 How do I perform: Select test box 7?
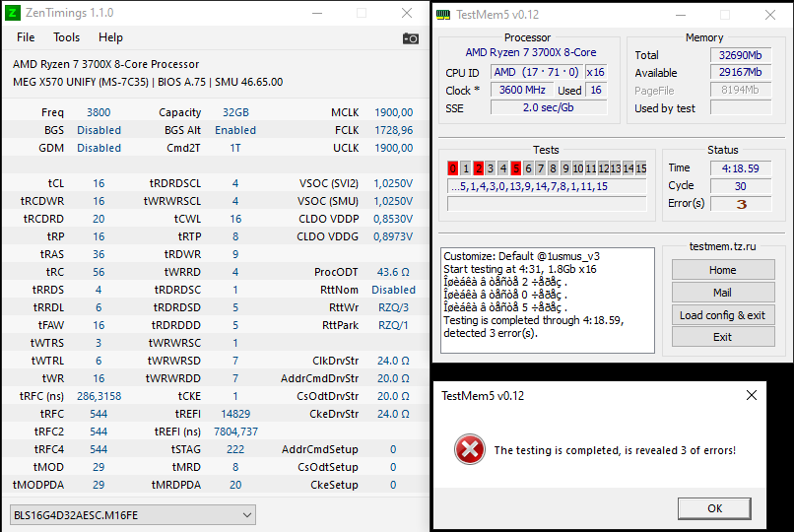[541, 168]
